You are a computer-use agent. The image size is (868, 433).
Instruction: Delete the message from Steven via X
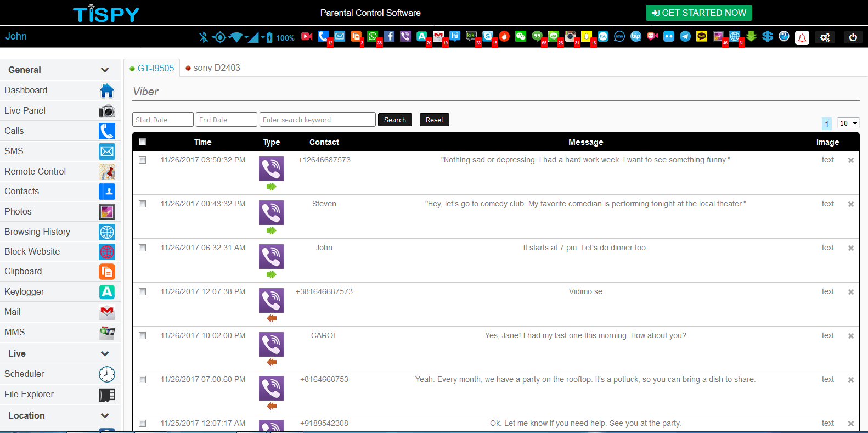pyautogui.click(x=851, y=204)
